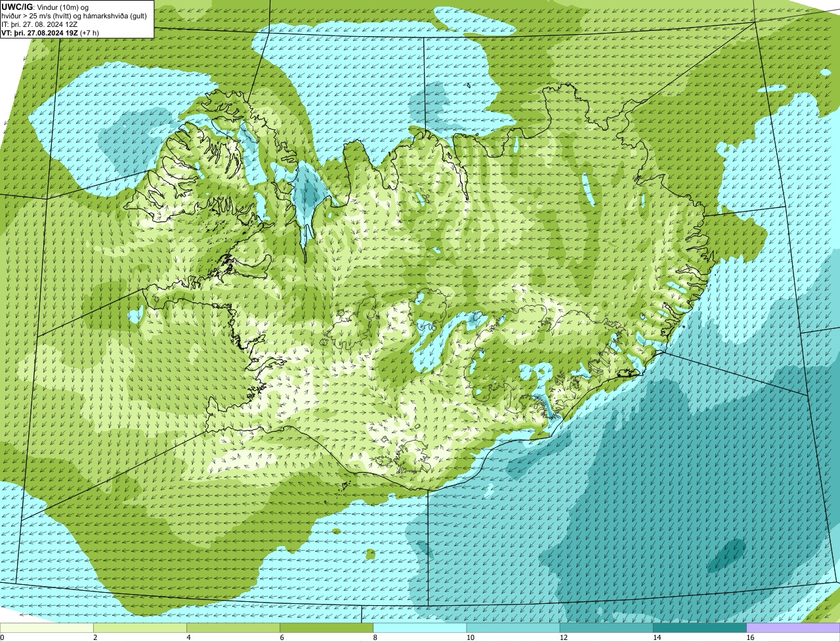Viewport: 840px width, 642px height.
Task: Click the 'IT: þri. 27. 08. 2024 12Z' line
Action: pos(39,24)
